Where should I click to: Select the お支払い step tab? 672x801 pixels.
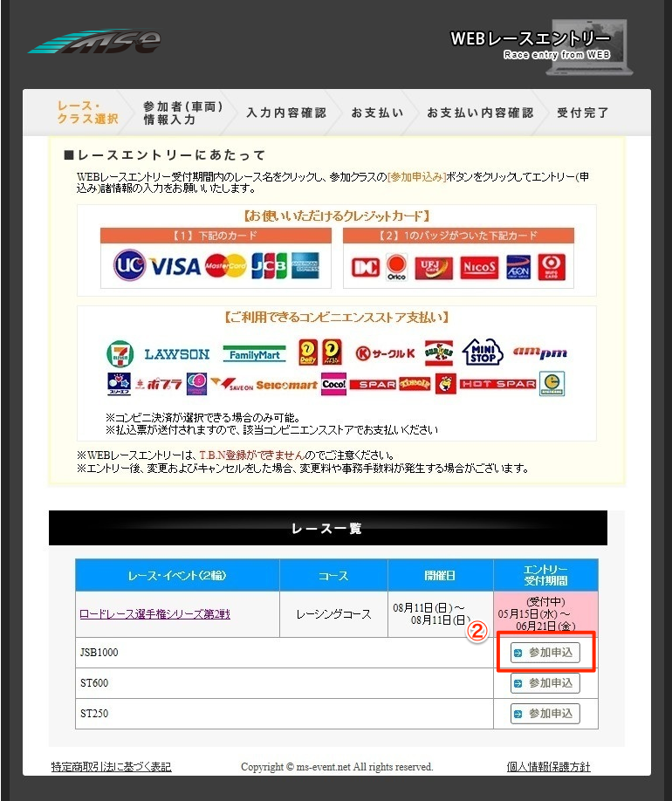[377, 113]
